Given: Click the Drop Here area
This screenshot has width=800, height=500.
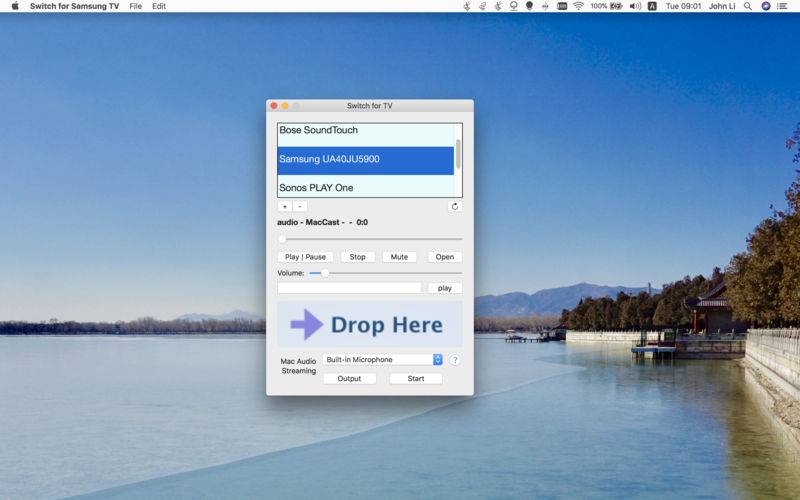Looking at the screenshot, I should (370, 324).
